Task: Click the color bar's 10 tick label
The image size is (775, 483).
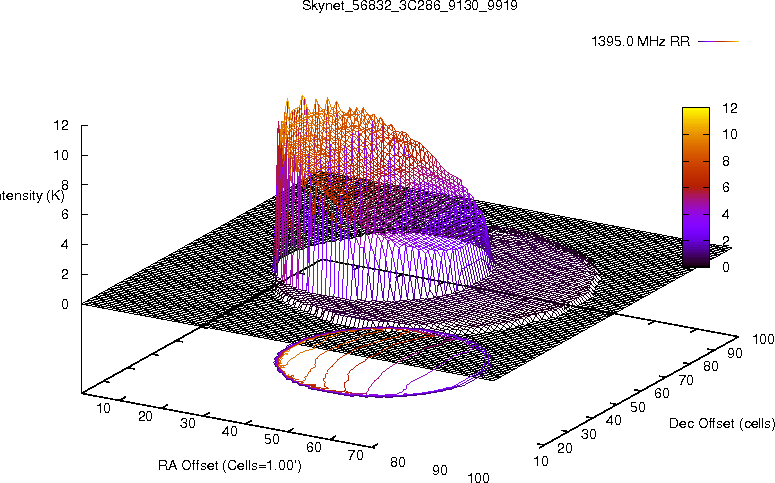Action: (730, 134)
